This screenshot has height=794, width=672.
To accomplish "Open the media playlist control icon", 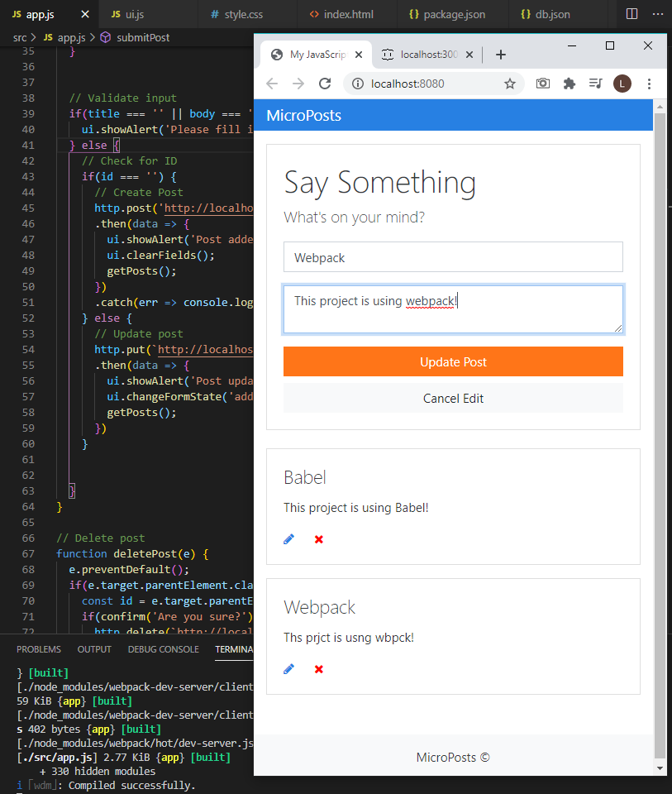I will coord(596,83).
